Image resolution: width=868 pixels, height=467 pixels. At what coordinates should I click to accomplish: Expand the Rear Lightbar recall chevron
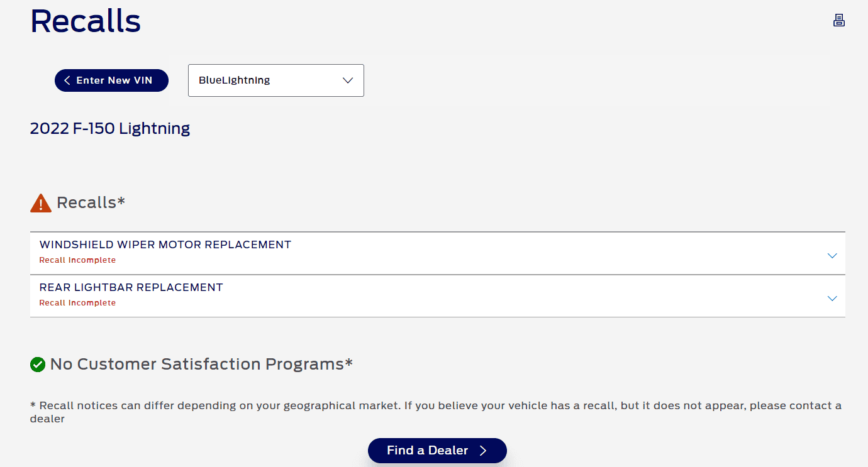click(x=832, y=299)
